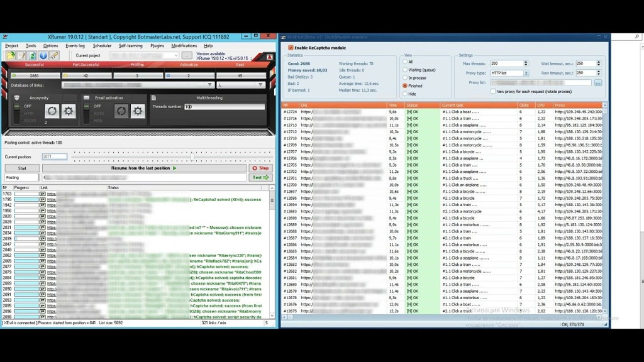
Task: Click the edit project notepad icon
Action: [21, 55]
